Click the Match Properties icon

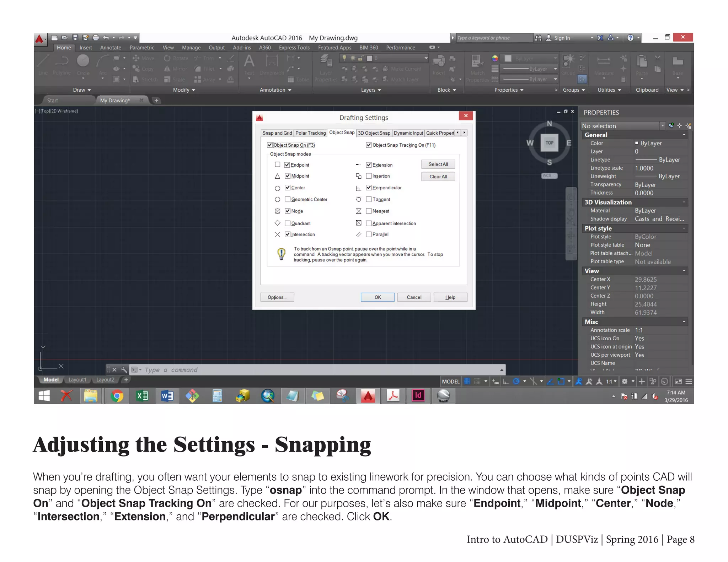(x=476, y=62)
